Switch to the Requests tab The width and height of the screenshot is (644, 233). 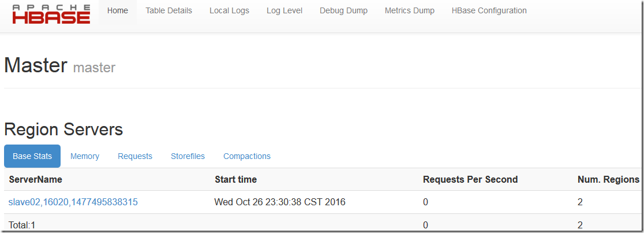(x=135, y=156)
